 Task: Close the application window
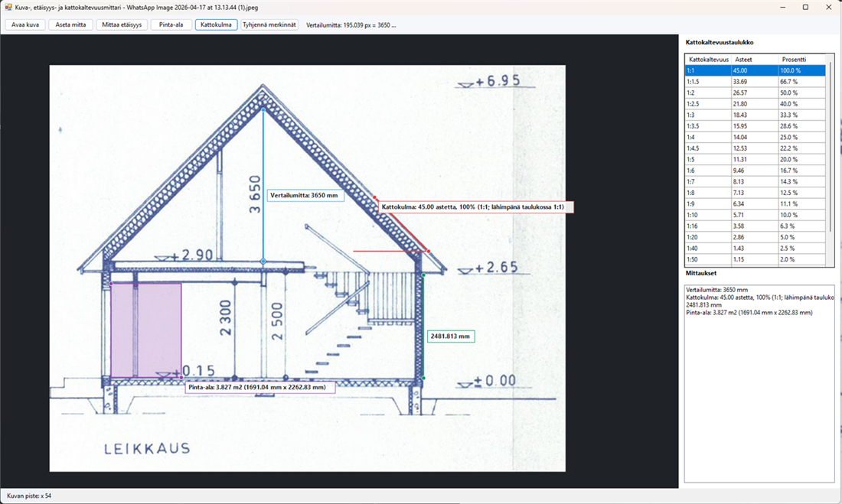click(x=829, y=8)
